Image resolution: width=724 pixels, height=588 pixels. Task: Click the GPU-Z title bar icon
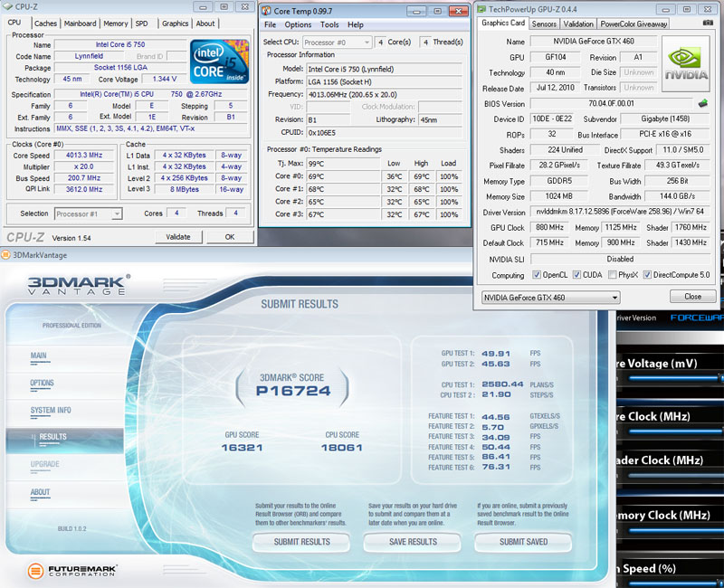coord(481,9)
